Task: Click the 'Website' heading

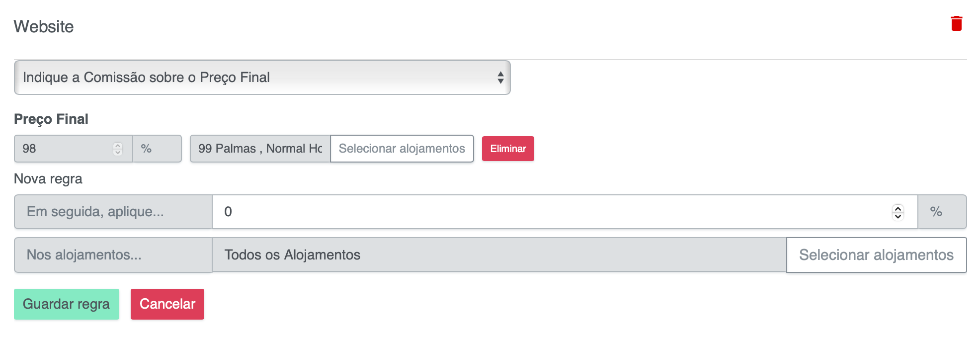Action: (44, 26)
